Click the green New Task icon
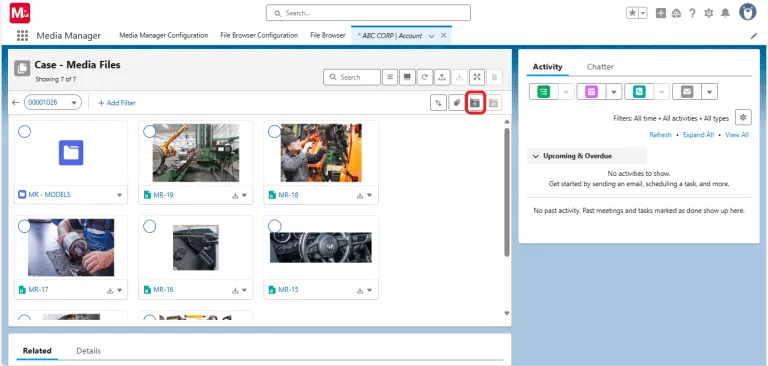The width and height of the screenshot is (768, 366). (544, 92)
